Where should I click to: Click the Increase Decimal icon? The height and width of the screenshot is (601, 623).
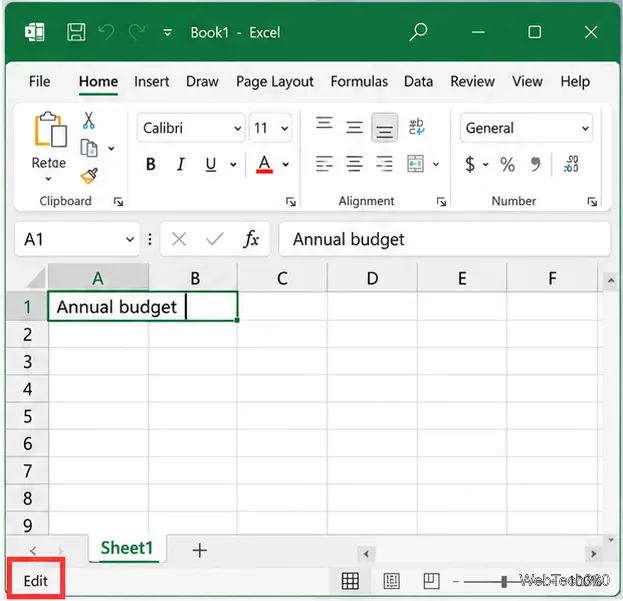tap(571, 164)
